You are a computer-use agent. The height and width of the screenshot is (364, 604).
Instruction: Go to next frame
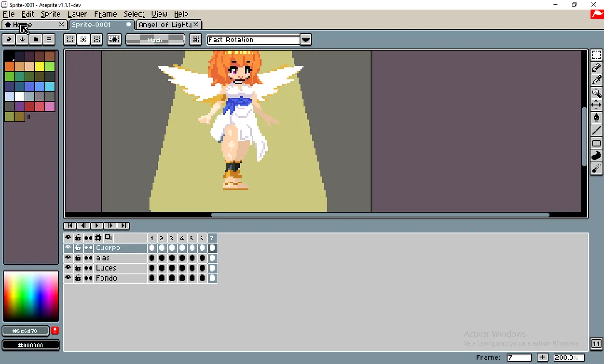[109, 226]
